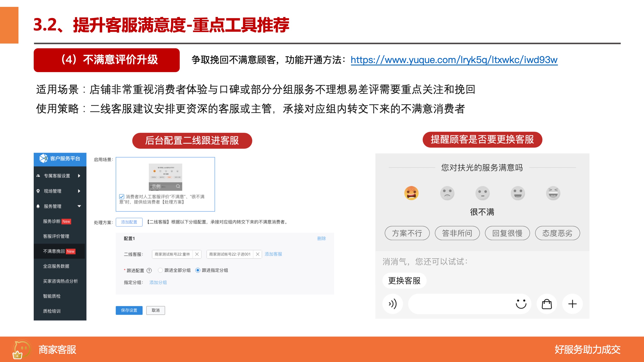
Task: Open the yuque.com tutorial link
Action: 454,60
